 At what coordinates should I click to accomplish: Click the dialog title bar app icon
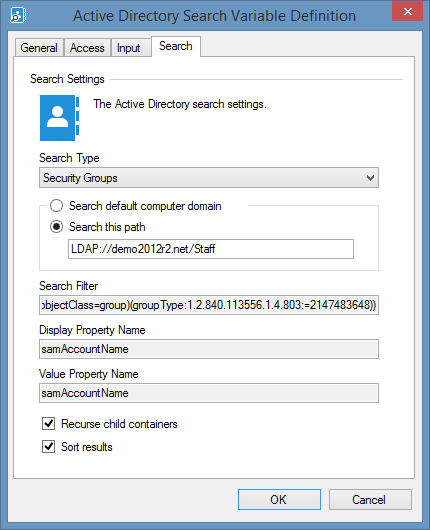(x=18, y=16)
